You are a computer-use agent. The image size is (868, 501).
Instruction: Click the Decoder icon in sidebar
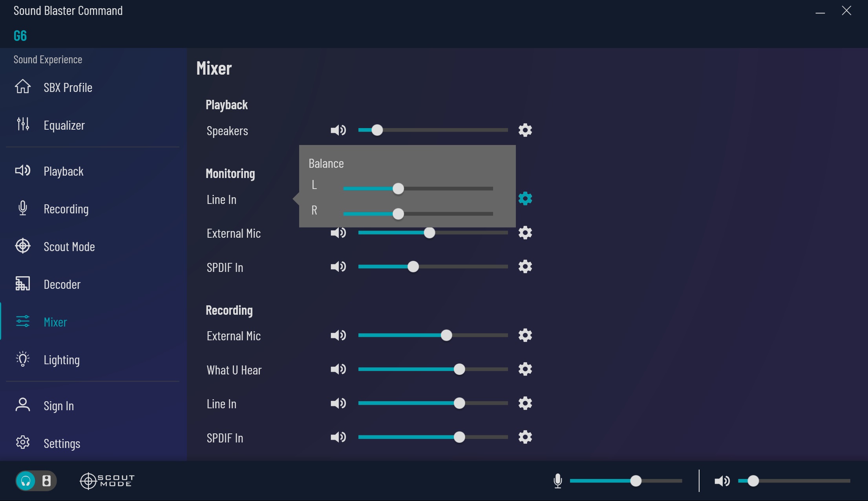[x=23, y=283]
